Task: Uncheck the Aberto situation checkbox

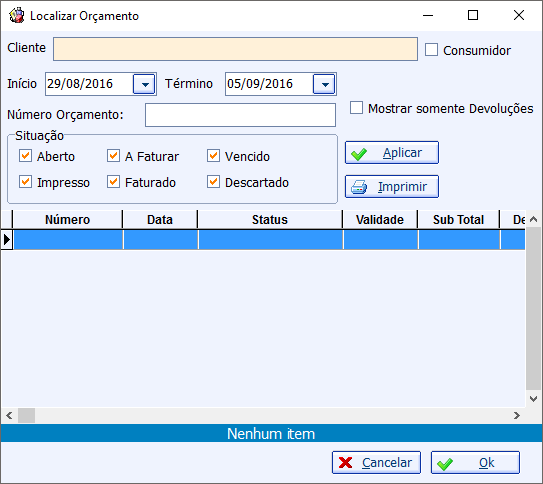Action: (x=25, y=156)
